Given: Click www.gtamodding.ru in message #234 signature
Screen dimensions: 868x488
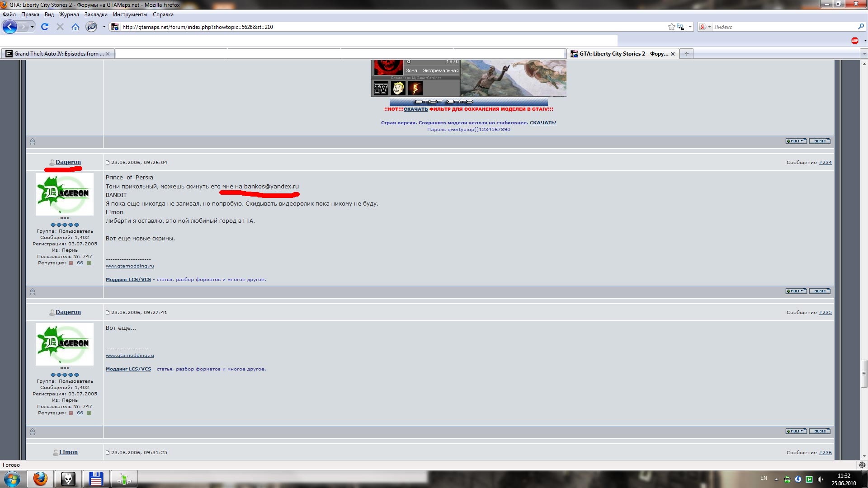Looking at the screenshot, I should pyautogui.click(x=130, y=266).
